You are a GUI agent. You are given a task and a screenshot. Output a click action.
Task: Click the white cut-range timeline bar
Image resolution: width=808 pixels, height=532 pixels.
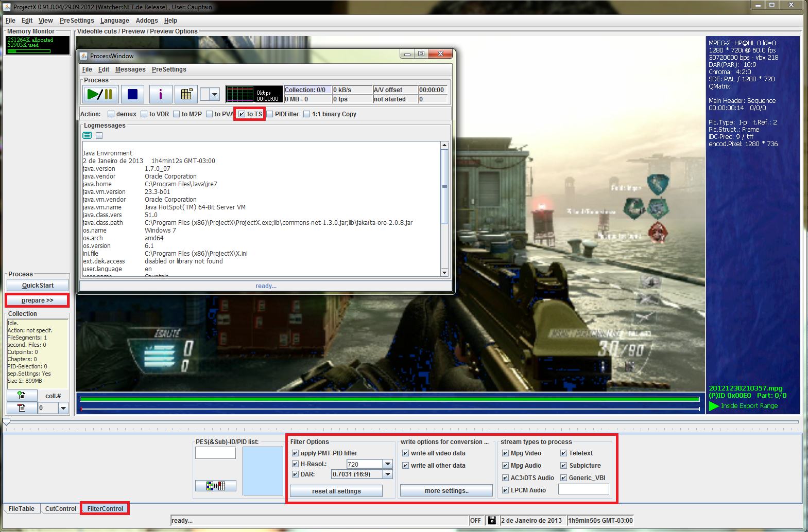[390, 409]
